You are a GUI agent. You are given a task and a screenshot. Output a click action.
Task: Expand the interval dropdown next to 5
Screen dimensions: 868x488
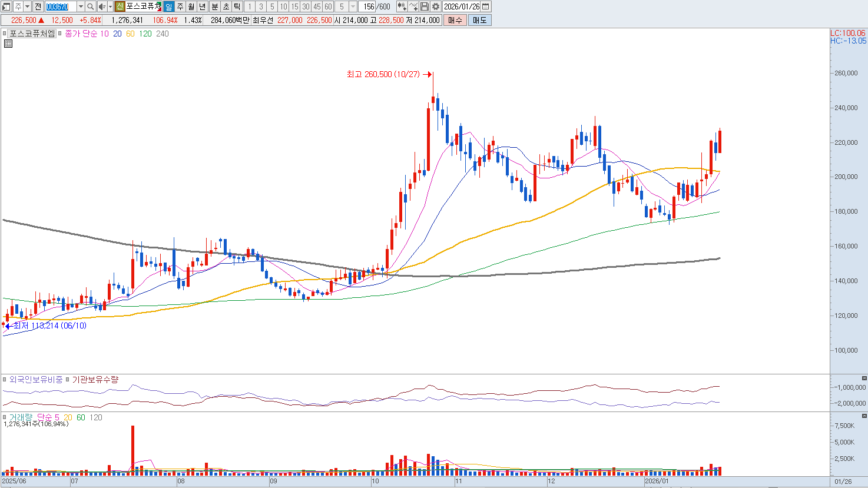pyautogui.click(x=353, y=6)
